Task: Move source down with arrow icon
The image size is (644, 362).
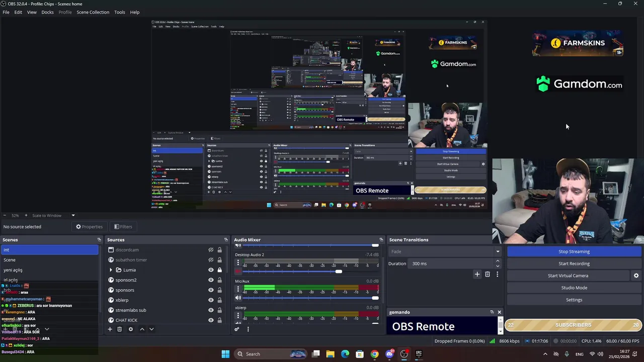Action: tap(151, 329)
